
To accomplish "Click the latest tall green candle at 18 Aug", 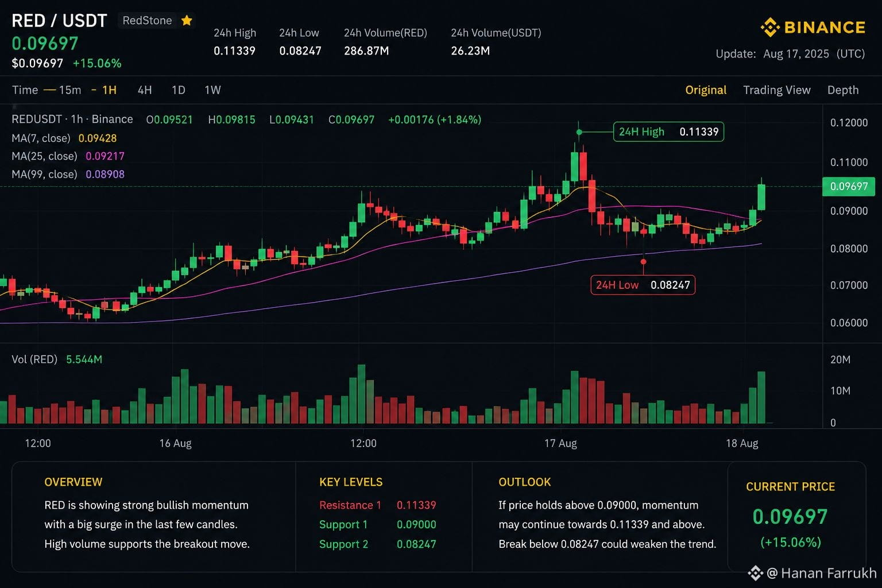I will tap(761, 197).
